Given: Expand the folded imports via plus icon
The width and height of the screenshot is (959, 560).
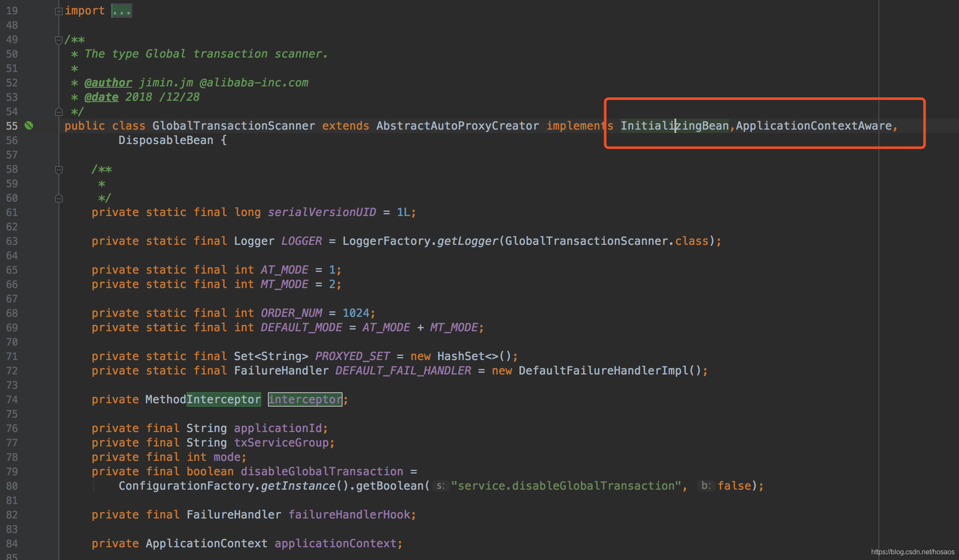Looking at the screenshot, I should [59, 11].
